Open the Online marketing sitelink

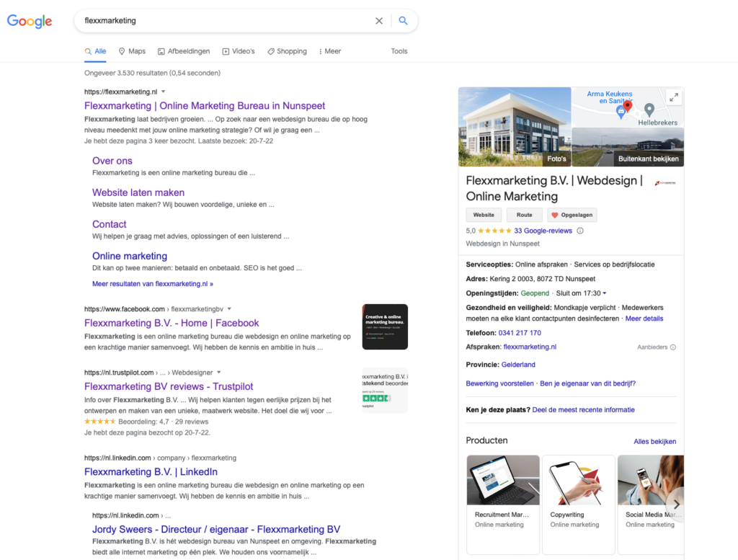tap(130, 256)
